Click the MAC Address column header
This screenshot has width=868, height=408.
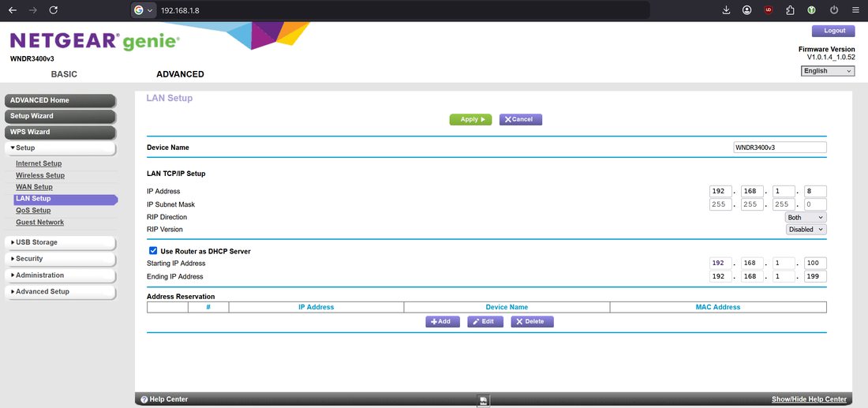718,307
